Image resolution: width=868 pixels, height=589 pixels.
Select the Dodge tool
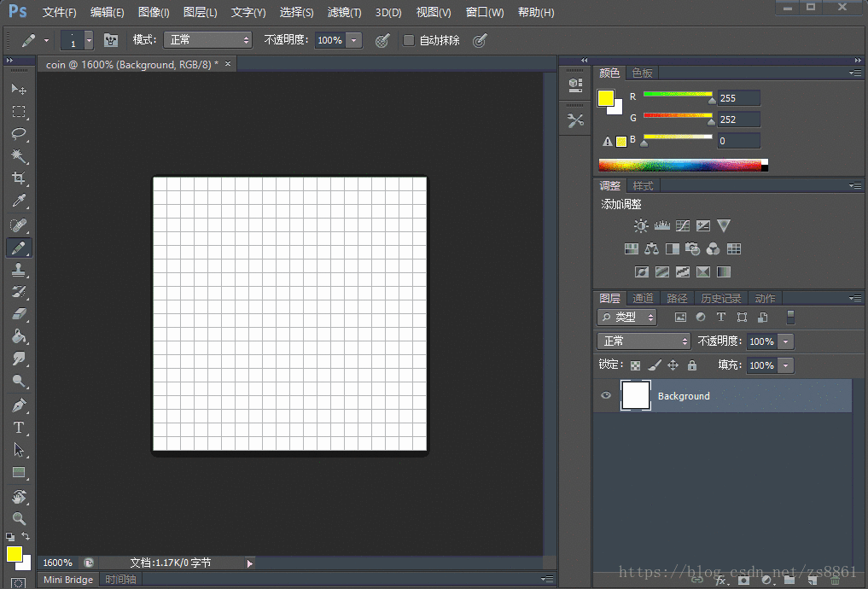[x=19, y=381]
